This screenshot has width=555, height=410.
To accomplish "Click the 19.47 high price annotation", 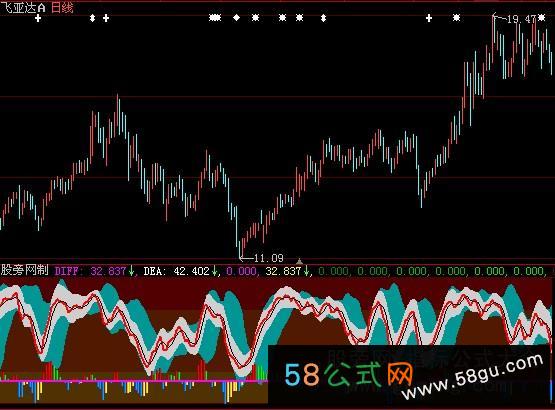I will [x=521, y=19].
